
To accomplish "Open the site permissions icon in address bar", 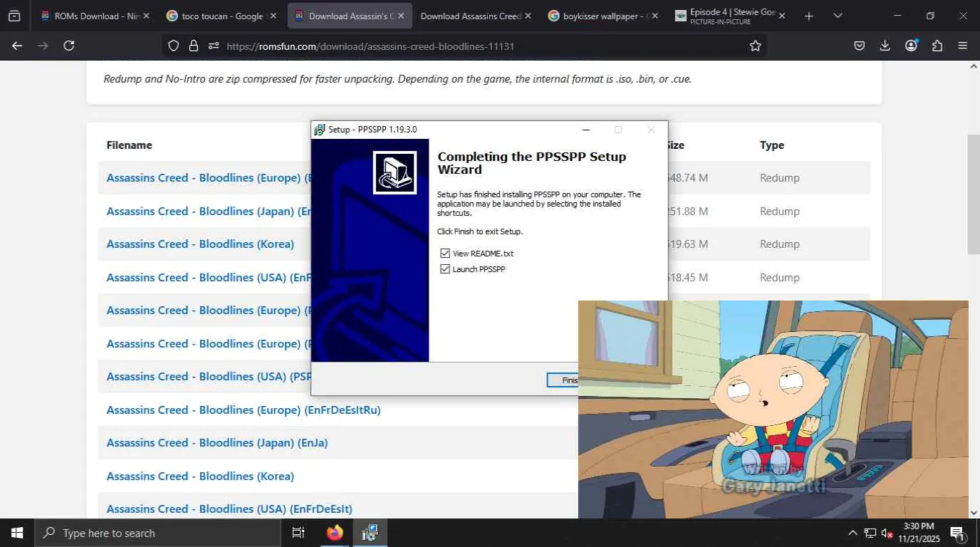I will 213,46.
